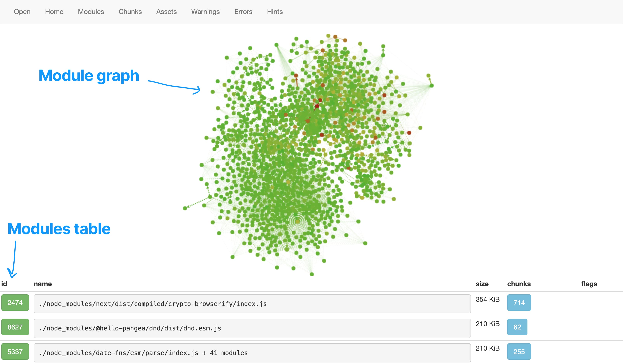Sort the table by the size column
Image resolution: width=623 pixels, height=364 pixels.
(482, 284)
